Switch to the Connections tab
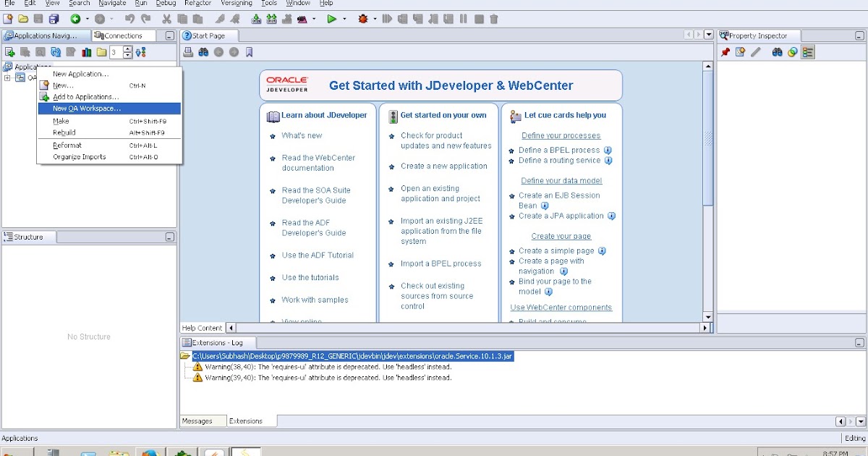Screen dimensions: 868x456 pyautogui.click(x=124, y=35)
